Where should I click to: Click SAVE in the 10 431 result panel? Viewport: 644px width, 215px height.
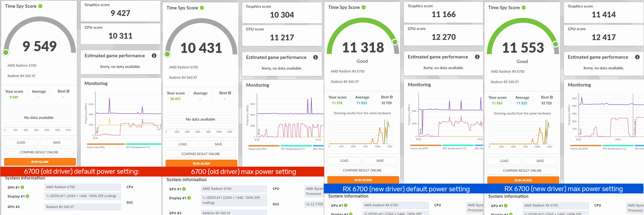pyautogui.click(x=219, y=144)
